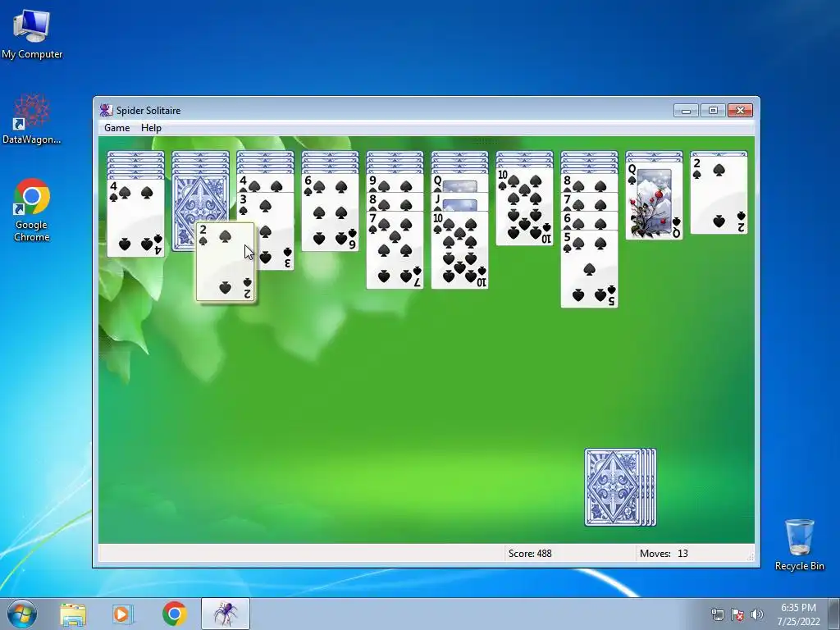
Task: Select the 10 of spades under the Jack
Action: click(459, 250)
